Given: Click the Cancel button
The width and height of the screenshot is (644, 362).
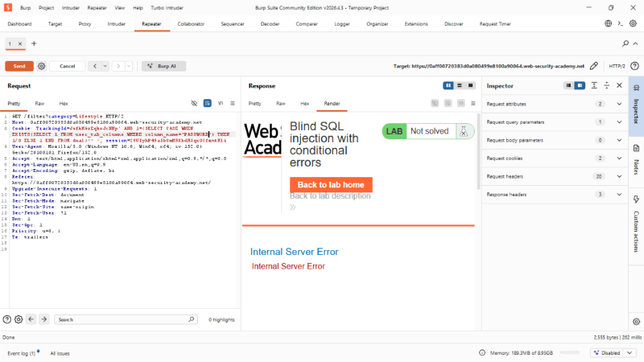Looking at the screenshot, I should [x=68, y=66].
